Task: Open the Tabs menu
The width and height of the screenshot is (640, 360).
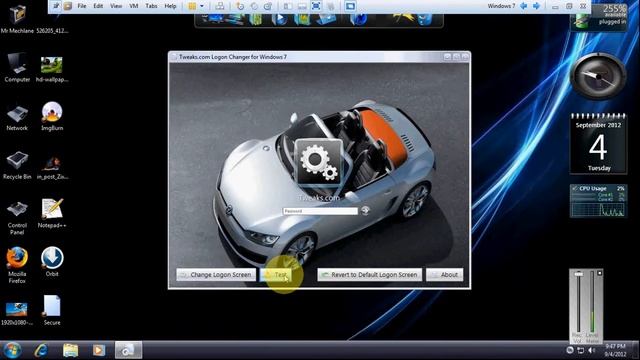Action: coord(151,6)
